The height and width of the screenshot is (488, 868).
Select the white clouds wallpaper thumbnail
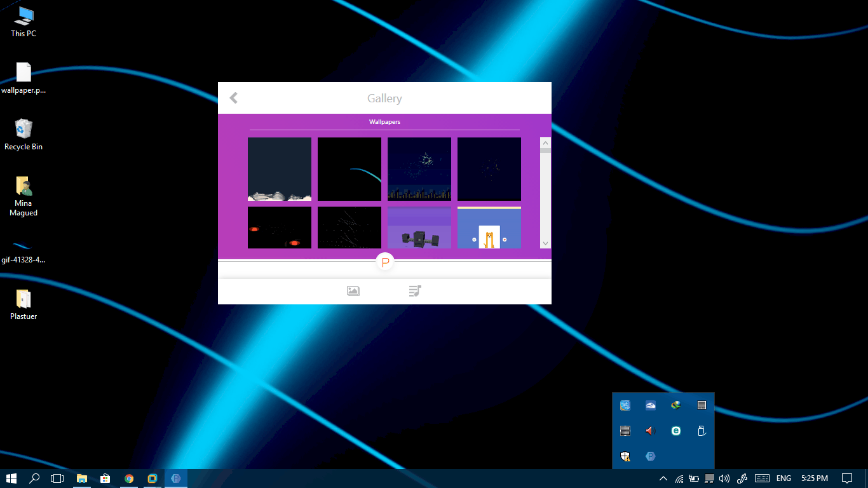pos(280,169)
